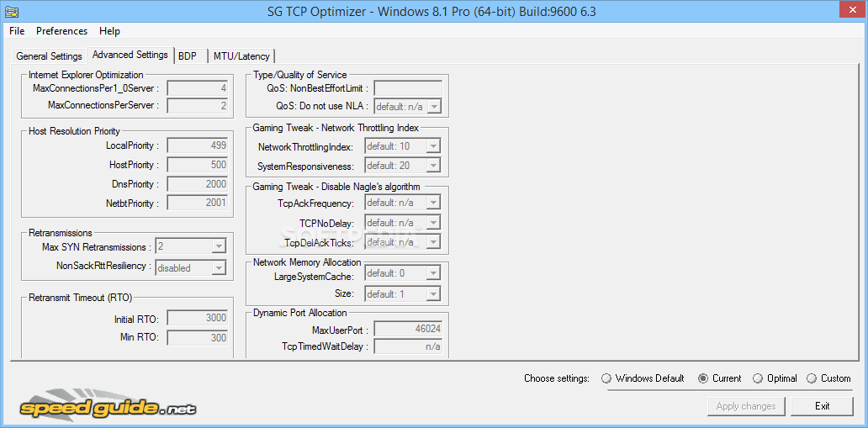Viewport: 868px width, 428px height.
Task: Click the Exit button
Action: coord(822,406)
